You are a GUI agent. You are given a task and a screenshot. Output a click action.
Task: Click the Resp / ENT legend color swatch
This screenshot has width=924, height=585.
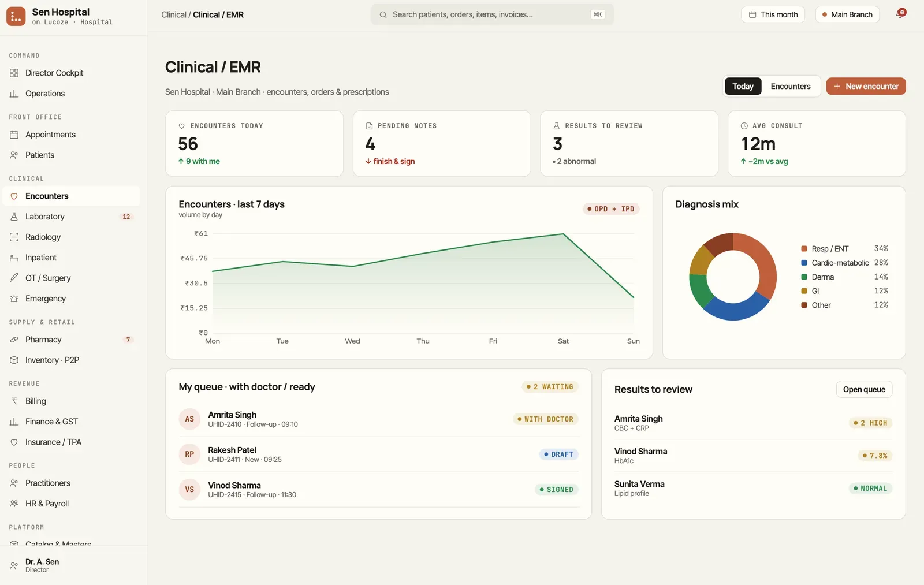(x=804, y=249)
